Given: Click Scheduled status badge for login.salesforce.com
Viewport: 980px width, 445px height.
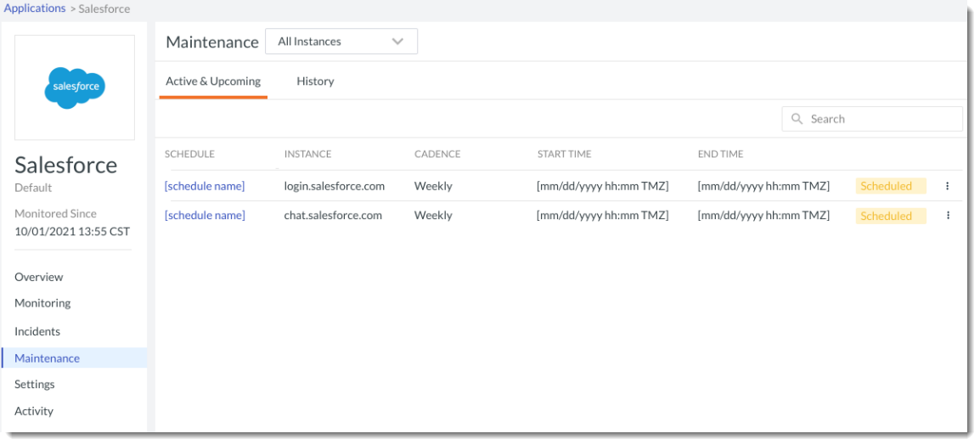Looking at the screenshot, I should click(889, 186).
